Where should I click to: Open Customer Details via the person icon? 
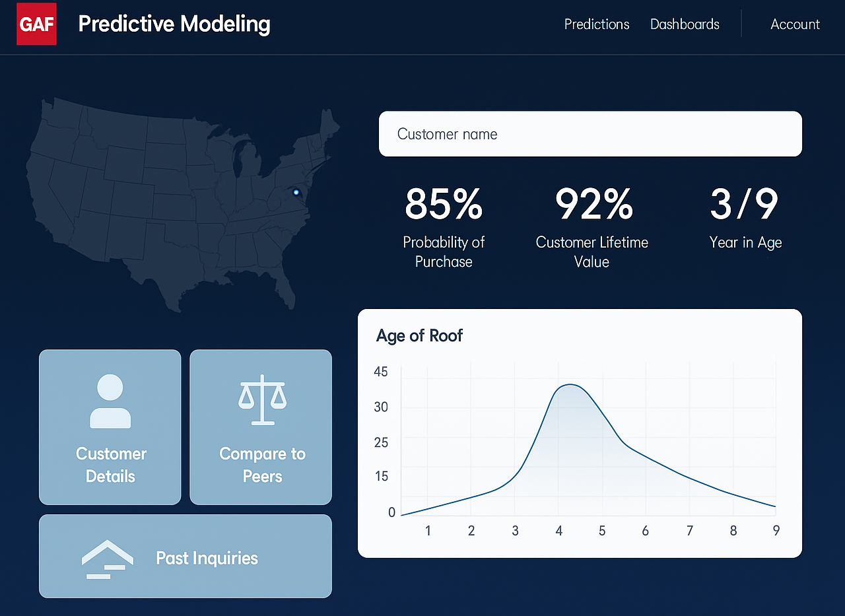110,400
